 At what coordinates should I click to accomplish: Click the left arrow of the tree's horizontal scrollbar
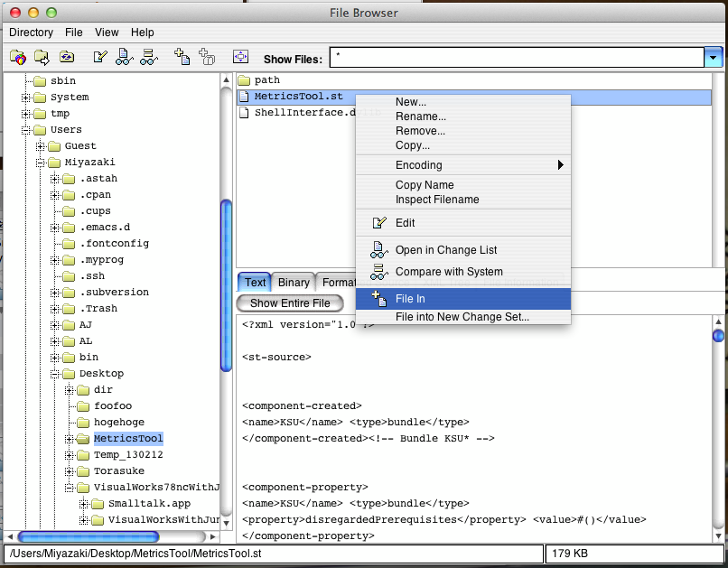coord(10,537)
